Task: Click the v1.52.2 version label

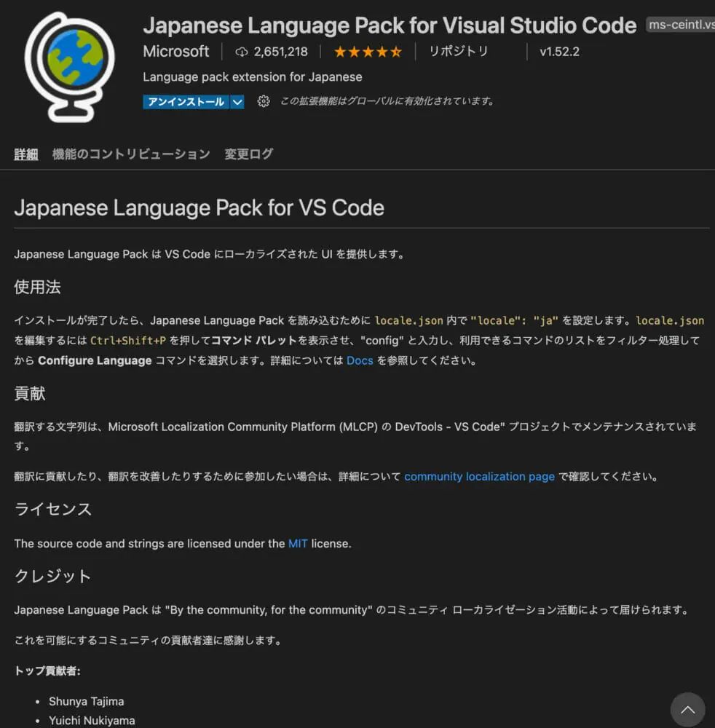Action: click(559, 52)
